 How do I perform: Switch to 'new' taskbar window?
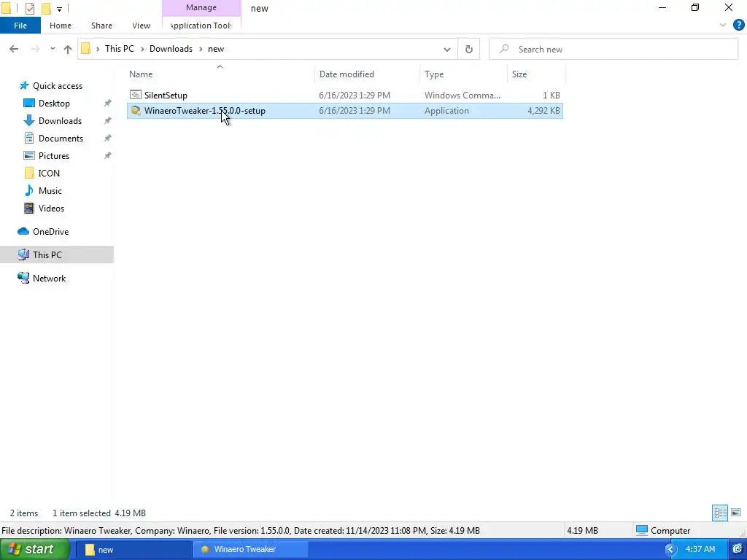[x=134, y=550]
